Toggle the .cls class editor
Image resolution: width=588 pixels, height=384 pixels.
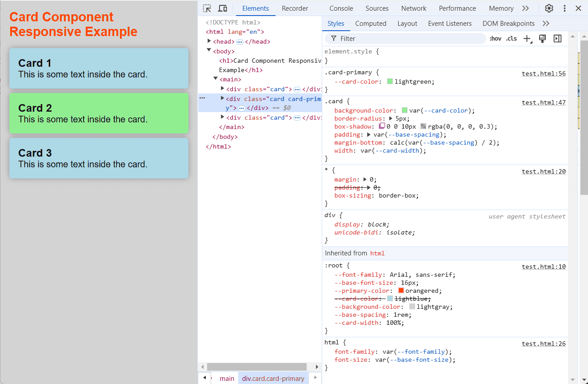[x=512, y=39]
